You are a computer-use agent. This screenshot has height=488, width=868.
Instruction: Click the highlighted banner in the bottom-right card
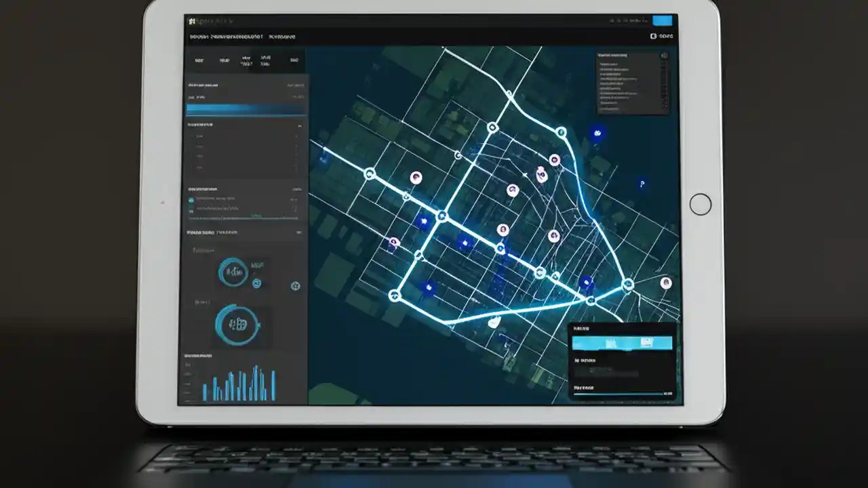coord(623,343)
